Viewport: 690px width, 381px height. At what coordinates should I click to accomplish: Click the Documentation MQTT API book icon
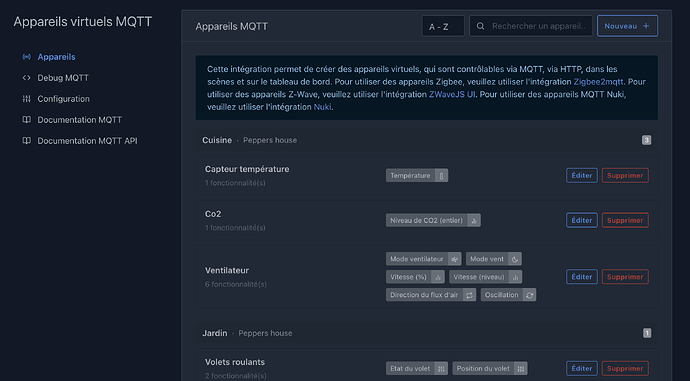pos(27,141)
